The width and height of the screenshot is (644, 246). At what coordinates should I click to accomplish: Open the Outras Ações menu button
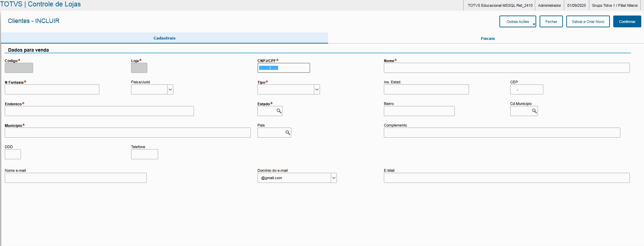click(518, 22)
